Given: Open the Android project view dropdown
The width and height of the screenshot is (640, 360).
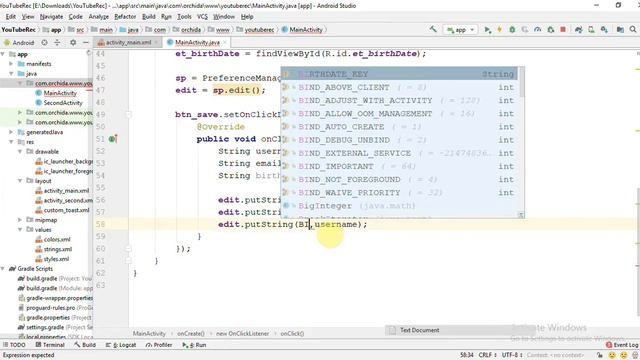Looking at the screenshot, I should coord(19,42).
